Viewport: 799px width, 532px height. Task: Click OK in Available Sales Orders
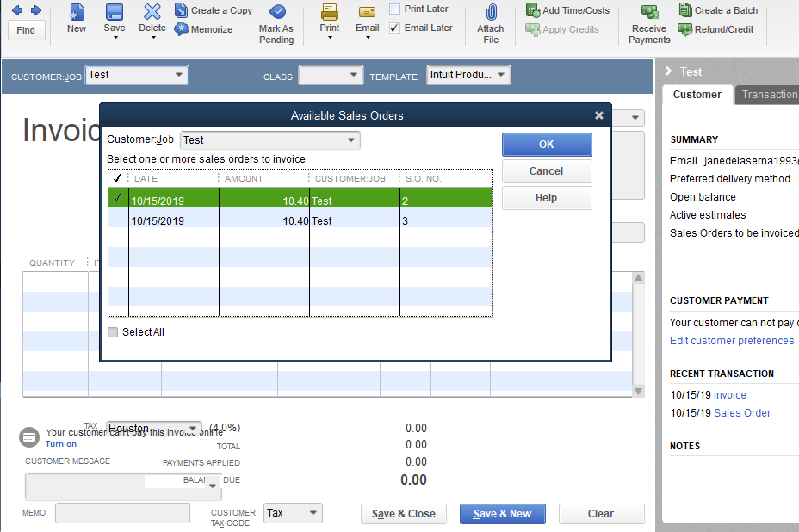(x=547, y=145)
